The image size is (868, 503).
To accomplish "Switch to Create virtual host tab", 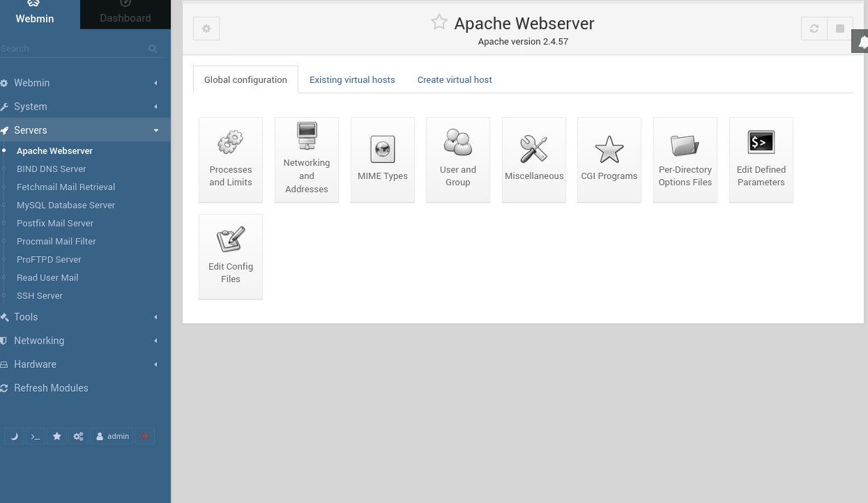I will pos(455,79).
